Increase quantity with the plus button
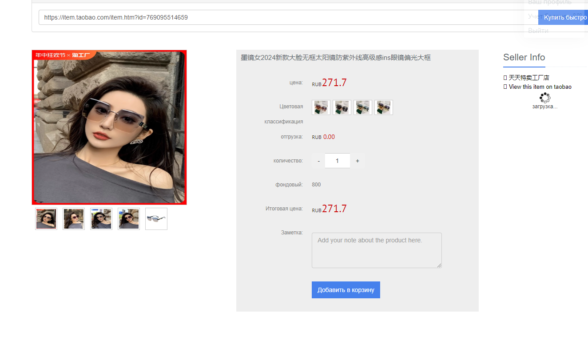The height and width of the screenshot is (364, 588). click(358, 161)
